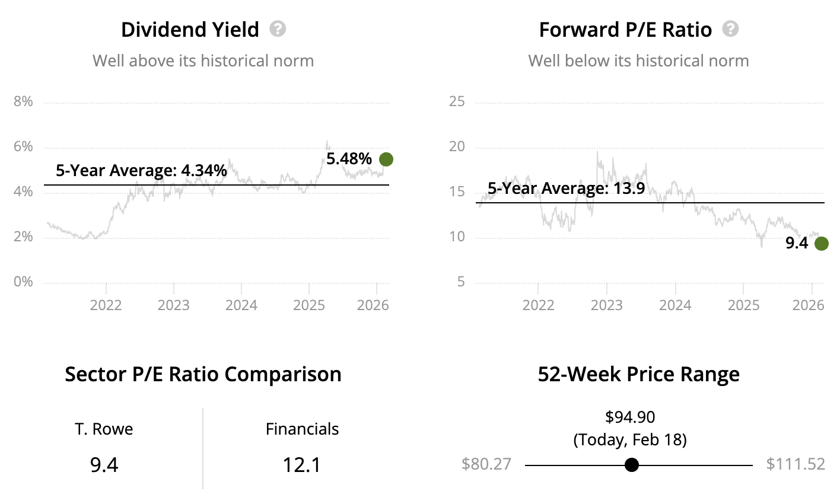Click the Dividend Yield help question icon
Viewport: 840px width, 504px height.
tap(278, 29)
